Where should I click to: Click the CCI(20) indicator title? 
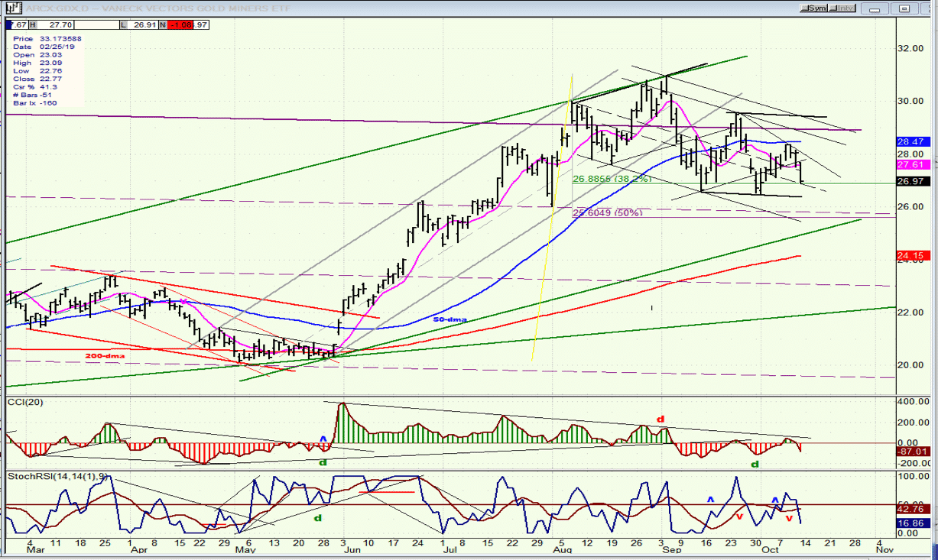tap(22, 400)
